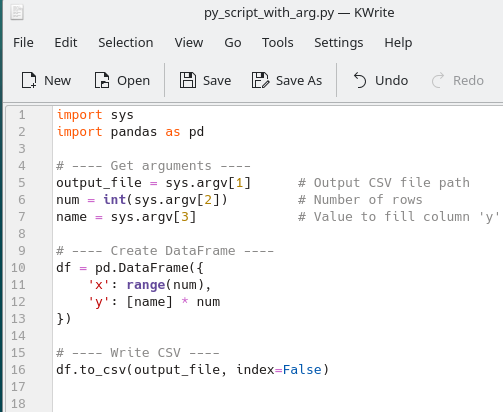Click line number 1 in gutter
The height and width of the screenshot is (412, 503).
click(22, 115)
